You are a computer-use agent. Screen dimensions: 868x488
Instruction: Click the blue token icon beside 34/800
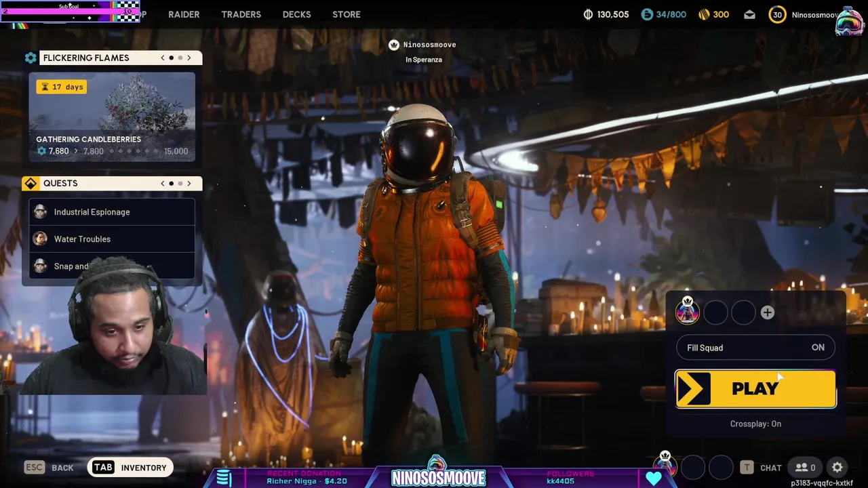646,14
